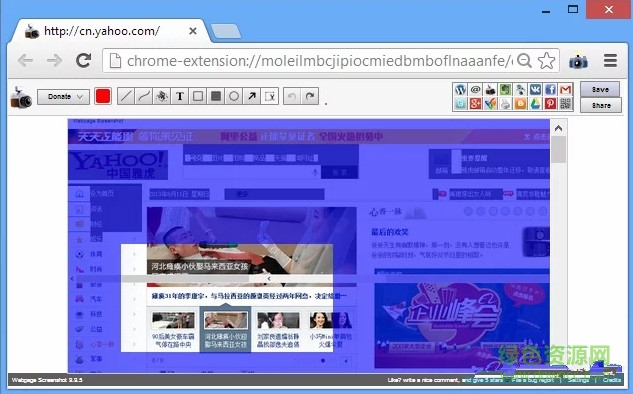The height and width of the screenshot is (394, 633).
Task: Open the File a bug report link
Action: pyautogui.click(x=532, y=380)
